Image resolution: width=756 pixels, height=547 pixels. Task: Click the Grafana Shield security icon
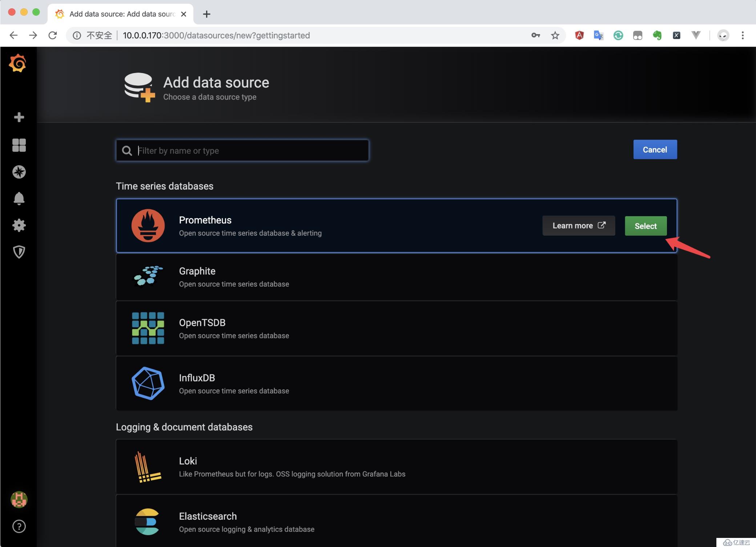click(x=19, y=251)
